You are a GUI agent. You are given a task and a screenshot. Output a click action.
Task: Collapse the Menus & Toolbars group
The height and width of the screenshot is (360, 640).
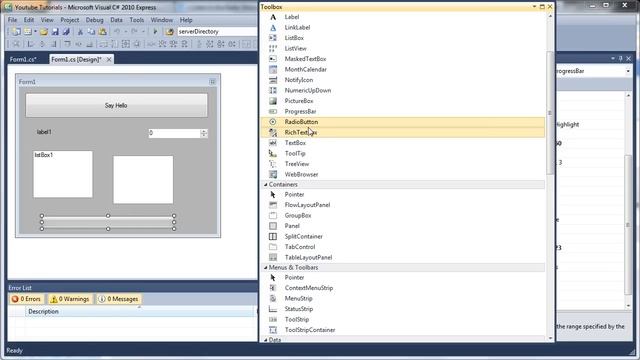(x=266, y=268)
